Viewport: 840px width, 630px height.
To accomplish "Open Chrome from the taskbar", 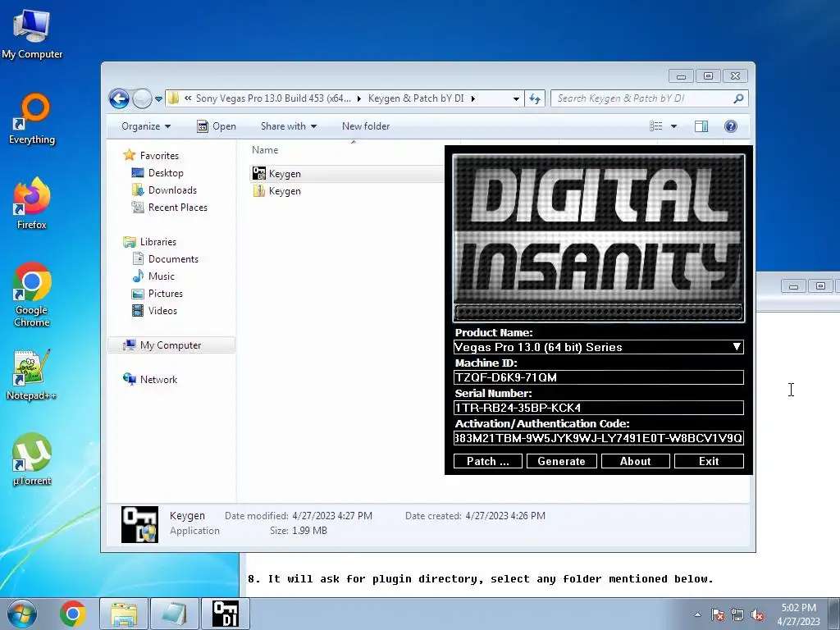I will click(x=73, y=614).
